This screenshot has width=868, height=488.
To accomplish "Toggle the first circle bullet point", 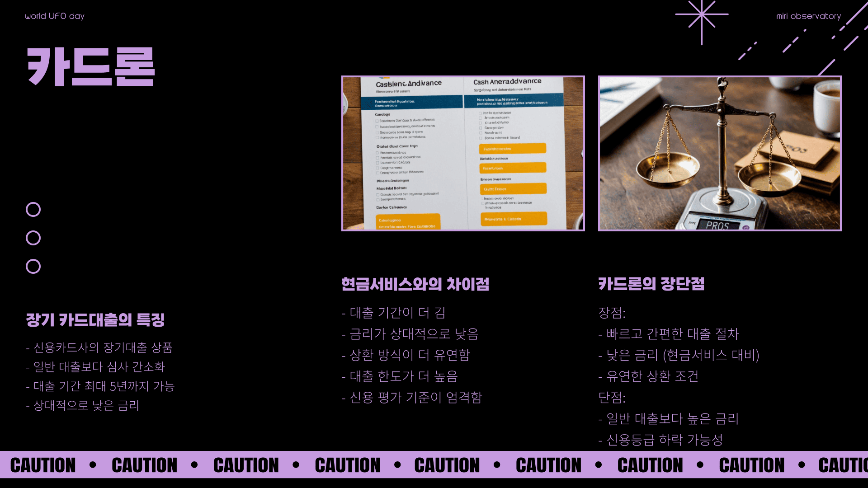I will pos(34,210).
